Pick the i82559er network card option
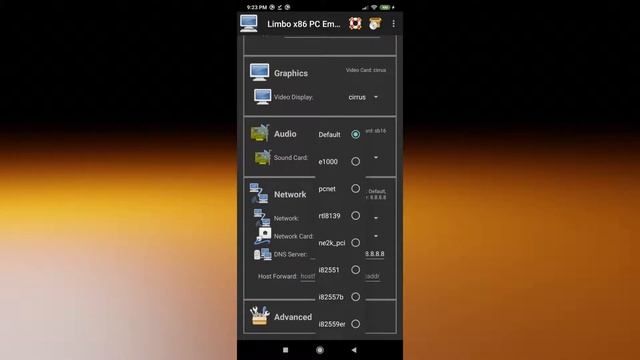640x360 pixels. [340, 324]
